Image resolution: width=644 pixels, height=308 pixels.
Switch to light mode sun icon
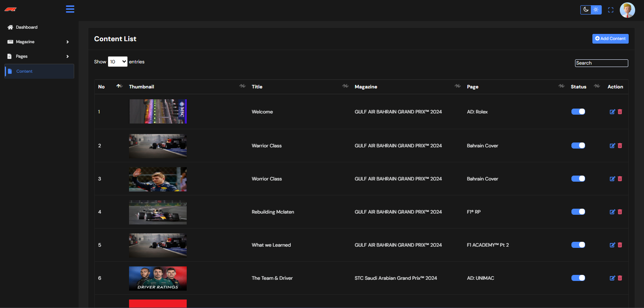pyautogui.click(x=596, y=10)
